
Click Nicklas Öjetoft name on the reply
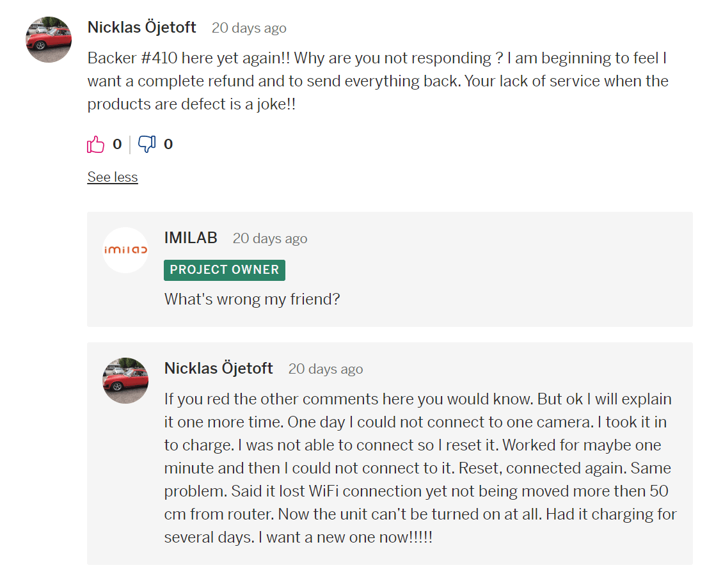[x=219, y=369]
